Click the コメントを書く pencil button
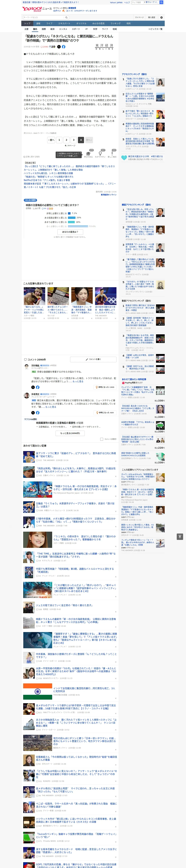This screenshot has width=186, height=868. point(93,359)
